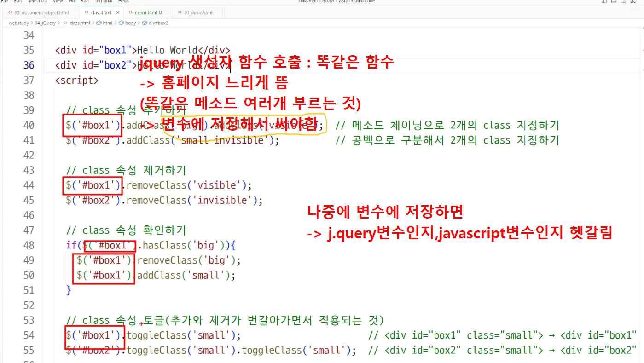Select line number 34 in the gutter
Viewport: 644px width, 363px height.
click(29, 35)
